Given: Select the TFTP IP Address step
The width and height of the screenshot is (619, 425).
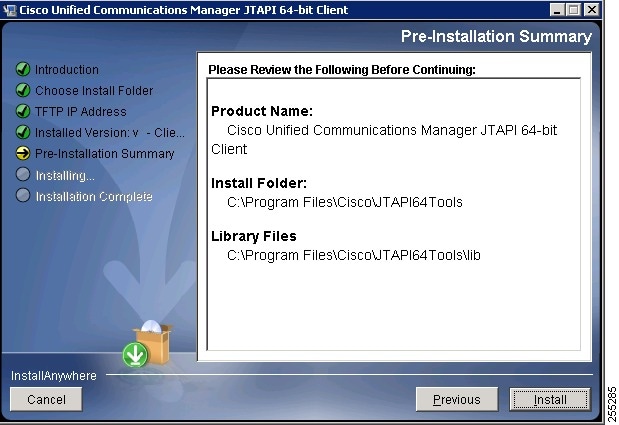Looking at the screenshot, I should tap(81, 111).
